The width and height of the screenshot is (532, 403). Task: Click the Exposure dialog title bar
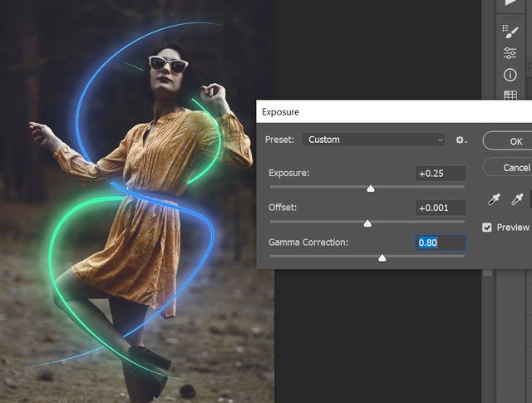pos(394,111)
